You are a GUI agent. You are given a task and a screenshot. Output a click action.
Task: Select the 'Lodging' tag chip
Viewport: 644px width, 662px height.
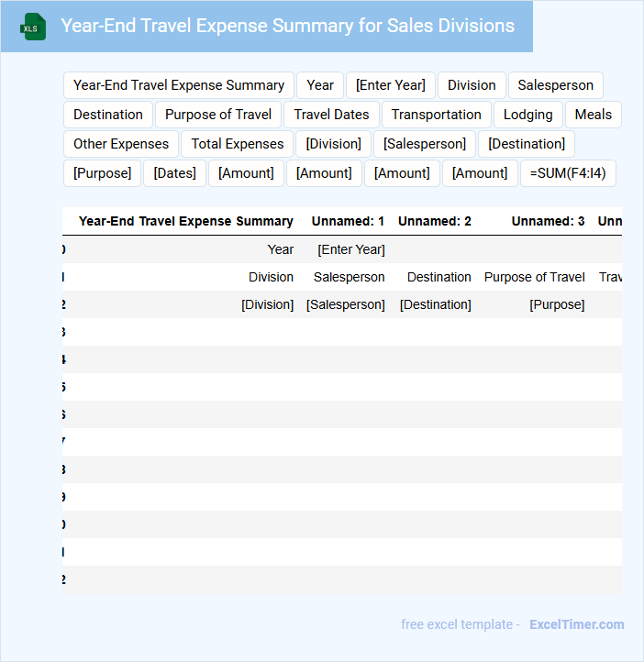point(527,115)
